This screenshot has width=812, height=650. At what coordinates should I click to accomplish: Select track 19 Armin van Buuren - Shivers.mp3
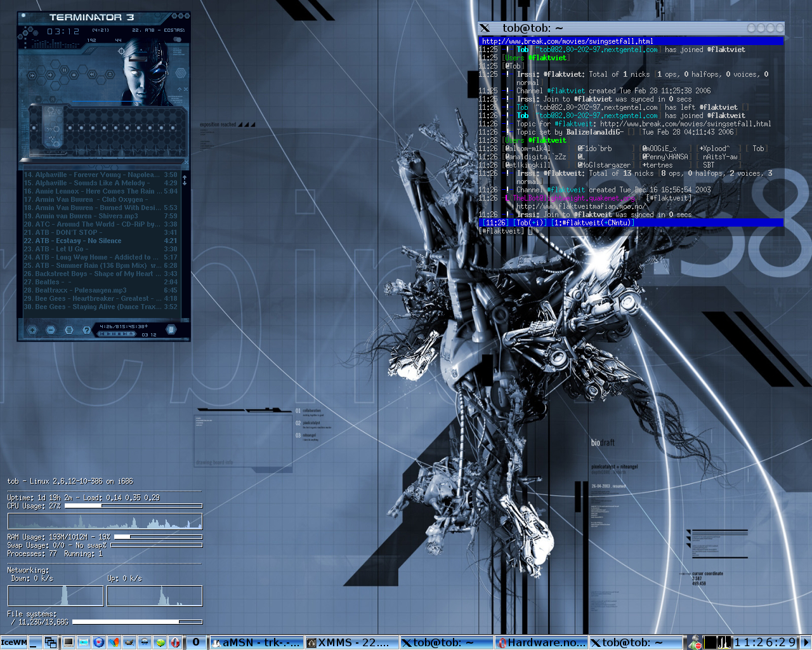[x=101, y=216]
